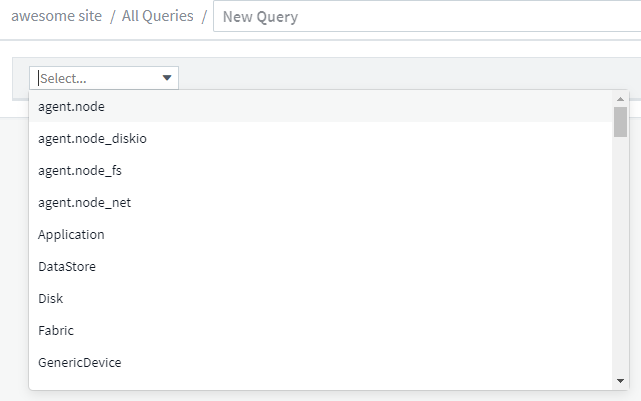Open awesome site breadcrumb link
This screenshot has width=641, height=401.
(56, 17)
